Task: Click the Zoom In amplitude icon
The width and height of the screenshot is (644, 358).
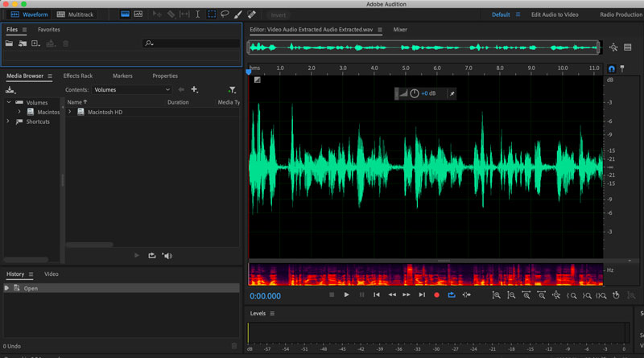Action: click(496, 295)
